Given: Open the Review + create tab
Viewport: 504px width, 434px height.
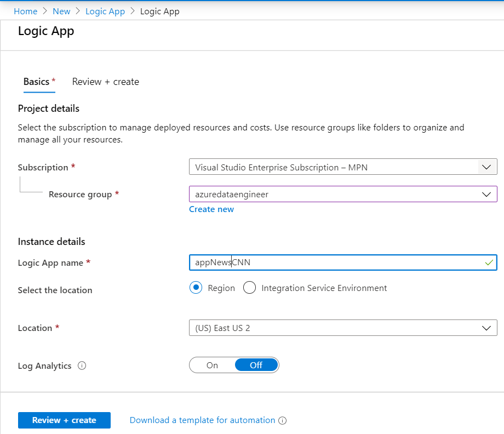Looking at the screenshot, I should tap(105, 82).
